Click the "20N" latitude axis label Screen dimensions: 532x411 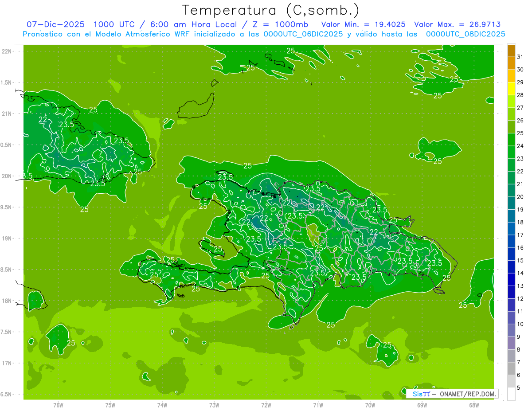coord(7,176)
